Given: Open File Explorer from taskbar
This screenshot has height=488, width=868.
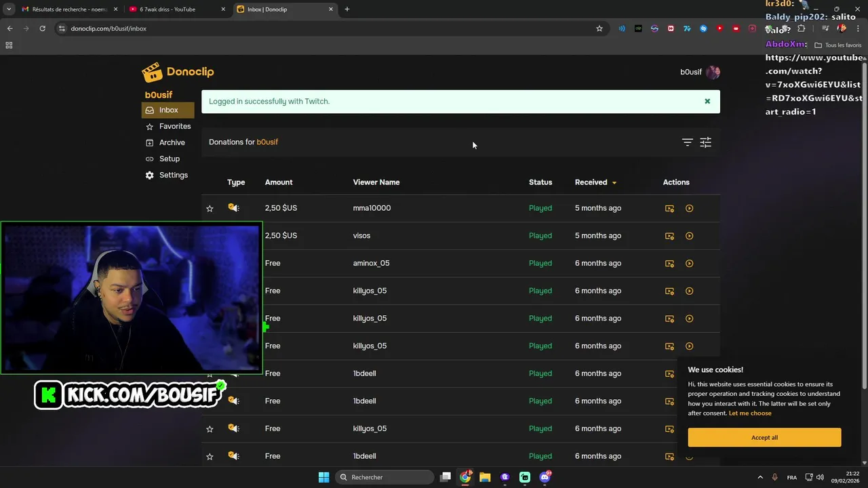Looking at the screenshot, I should click(x=485, y=477).
